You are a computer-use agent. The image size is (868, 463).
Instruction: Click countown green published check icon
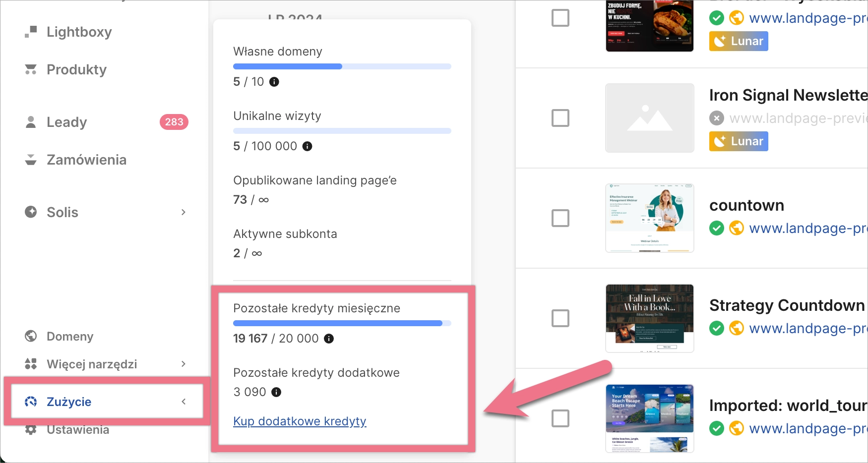pos(717,228)
